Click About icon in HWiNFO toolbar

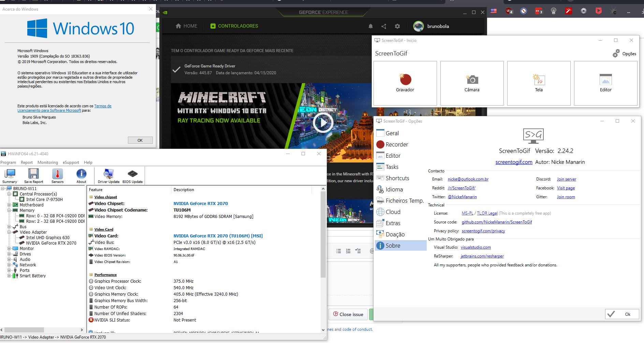pyautogui.click(x=81, y=176)
